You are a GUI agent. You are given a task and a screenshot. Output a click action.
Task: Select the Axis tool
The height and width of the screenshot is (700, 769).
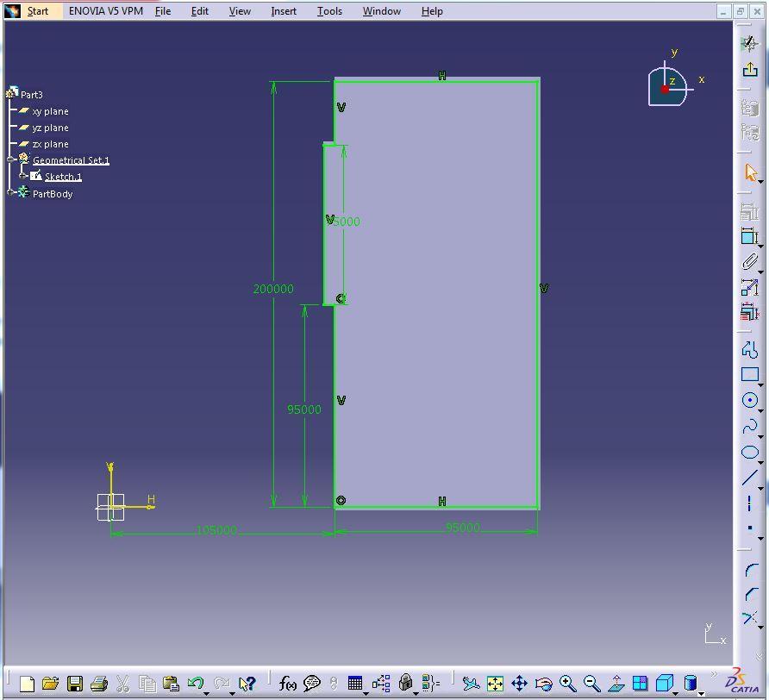tap(749, 503)
